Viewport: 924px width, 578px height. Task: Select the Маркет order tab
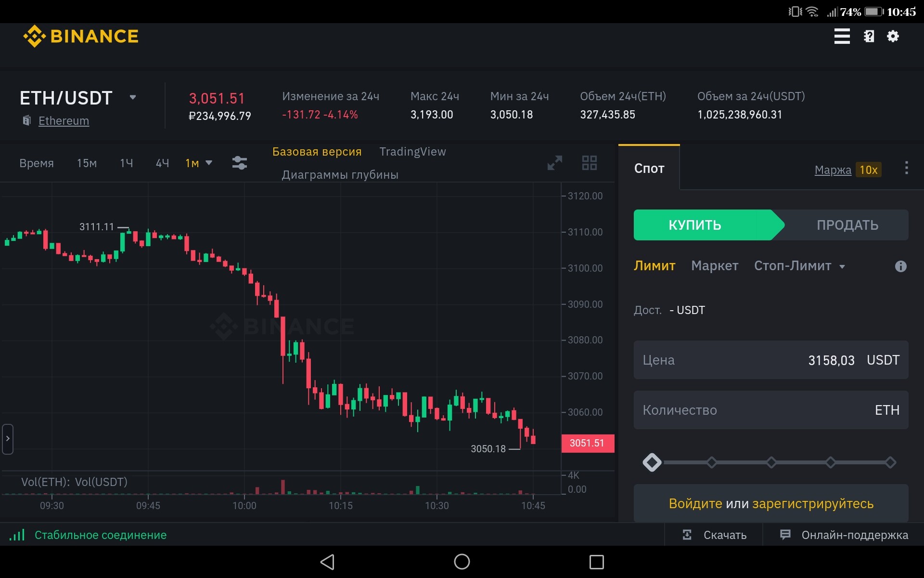(714, 266)
